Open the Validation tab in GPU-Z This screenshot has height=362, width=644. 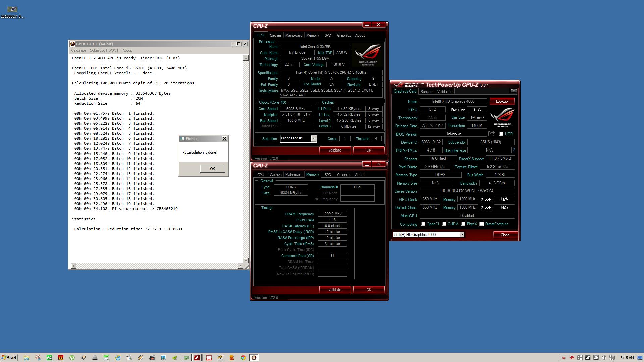pyautogui.click(x=445, y=92)
